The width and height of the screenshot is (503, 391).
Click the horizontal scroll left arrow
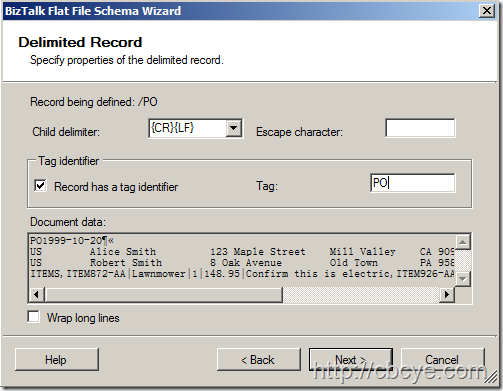tap(37, 294)
